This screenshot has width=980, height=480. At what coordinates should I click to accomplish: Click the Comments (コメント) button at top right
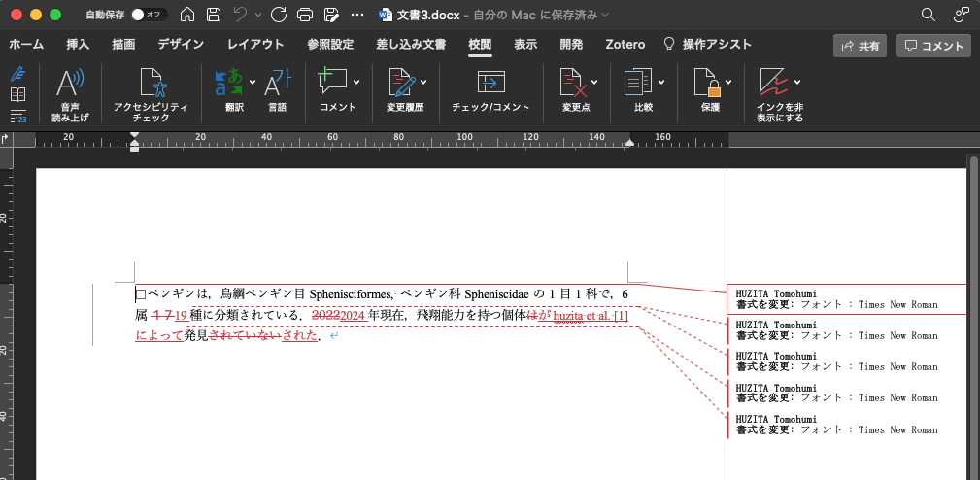tap(933, 46)
